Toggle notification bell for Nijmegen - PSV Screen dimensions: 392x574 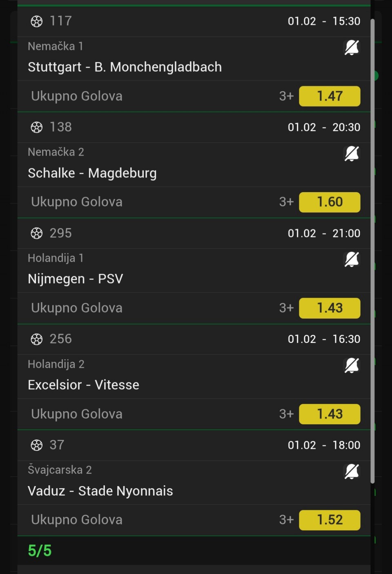[x=352, y=260]
